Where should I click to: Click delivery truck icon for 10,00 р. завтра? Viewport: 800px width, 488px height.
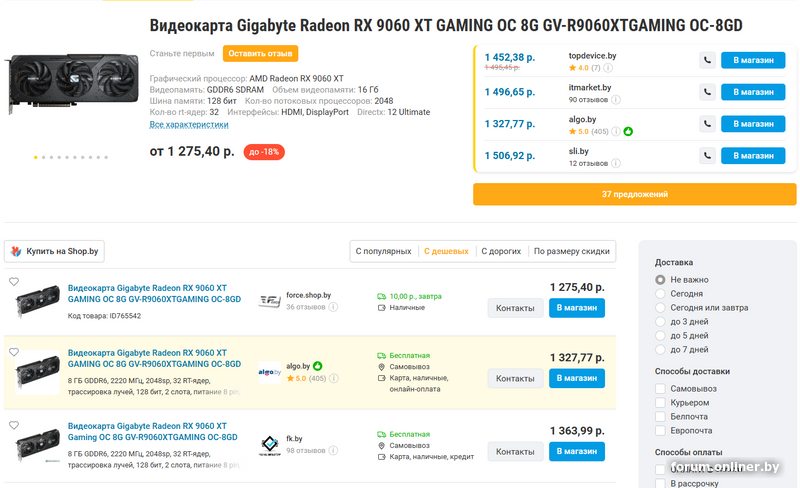[x=381, y=296]
